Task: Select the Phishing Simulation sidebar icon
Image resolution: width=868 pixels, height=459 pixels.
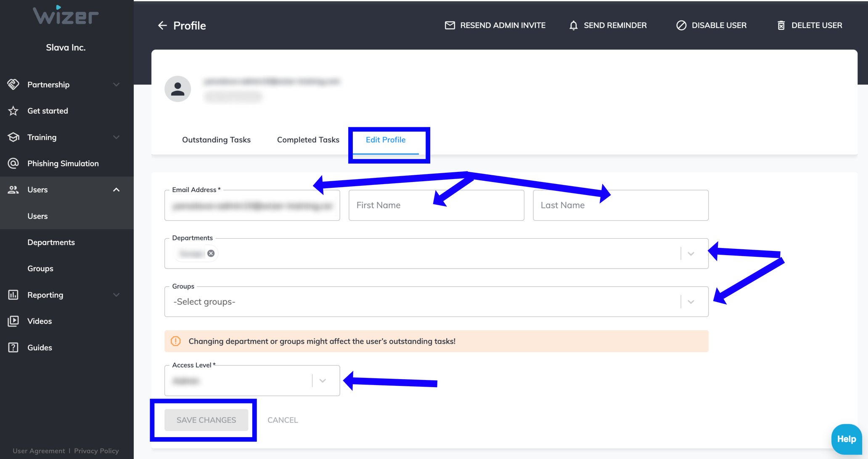Action: [13, 163]
